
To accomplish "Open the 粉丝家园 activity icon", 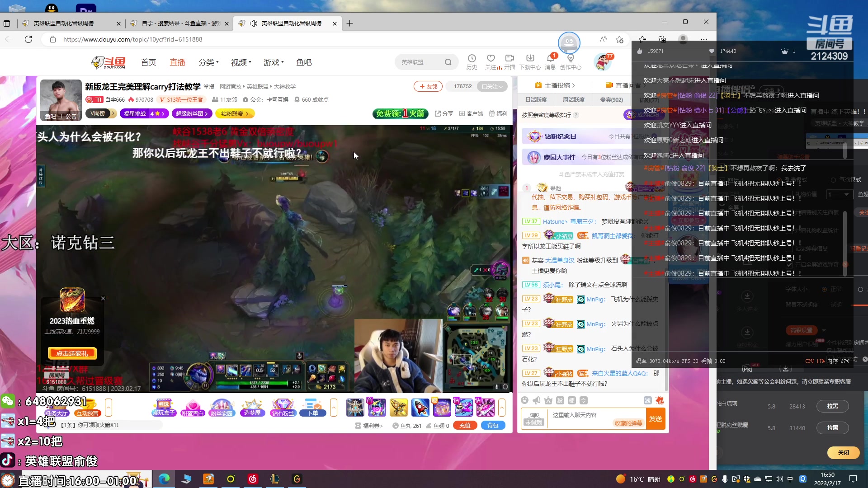I will pos(222,408).
